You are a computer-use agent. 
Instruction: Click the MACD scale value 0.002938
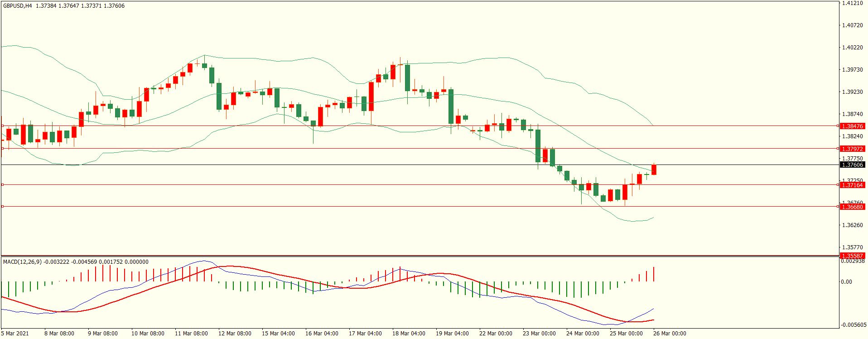coord(853,262)
